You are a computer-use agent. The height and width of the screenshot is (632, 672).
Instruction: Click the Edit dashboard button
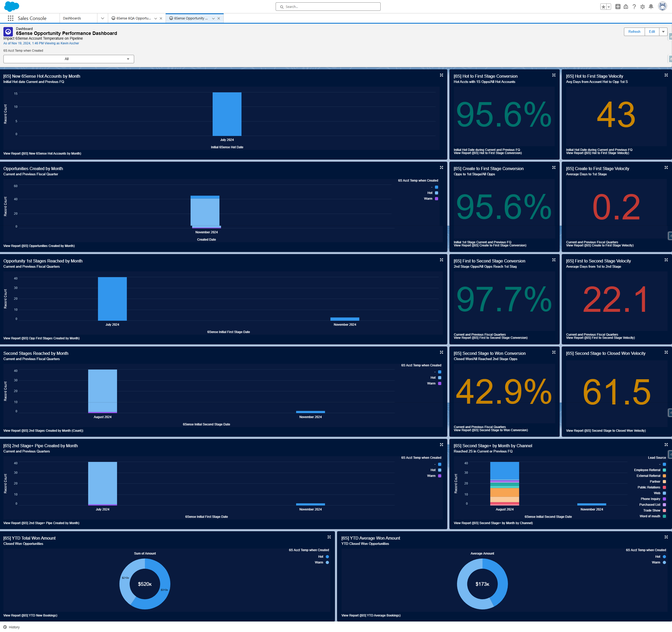tap(652, 32)
